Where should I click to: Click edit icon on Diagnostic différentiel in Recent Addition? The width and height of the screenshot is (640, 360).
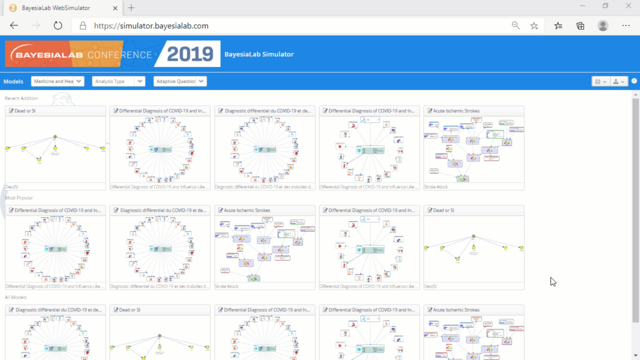click(221, 111)
